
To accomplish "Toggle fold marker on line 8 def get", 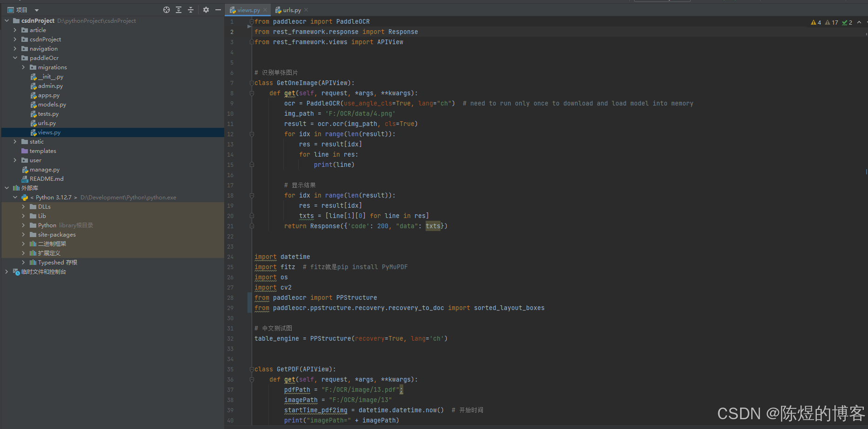I will coord(252,93).
